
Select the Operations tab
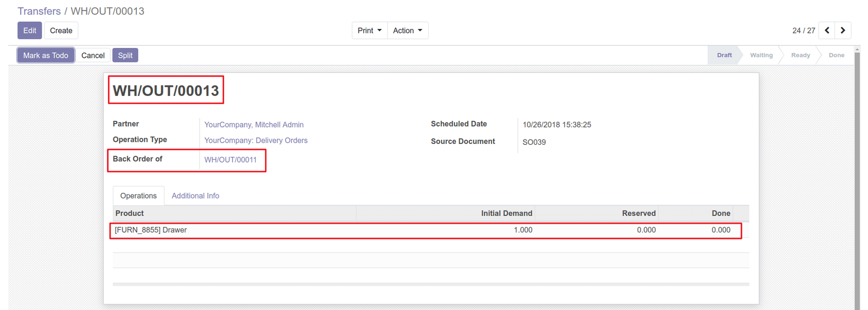(138, 196)
